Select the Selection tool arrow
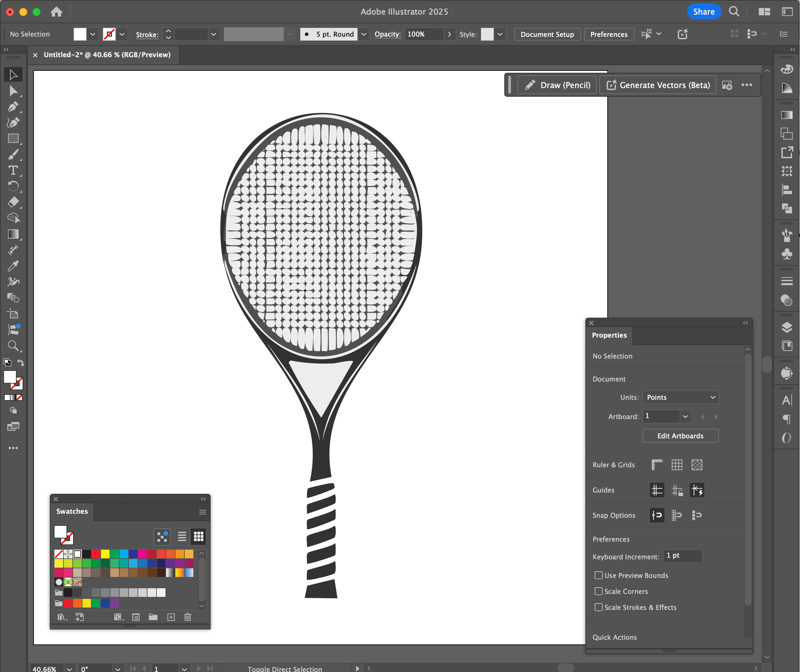Image resolution: width=800 pixels, height=672 pixels. [13, 75]
